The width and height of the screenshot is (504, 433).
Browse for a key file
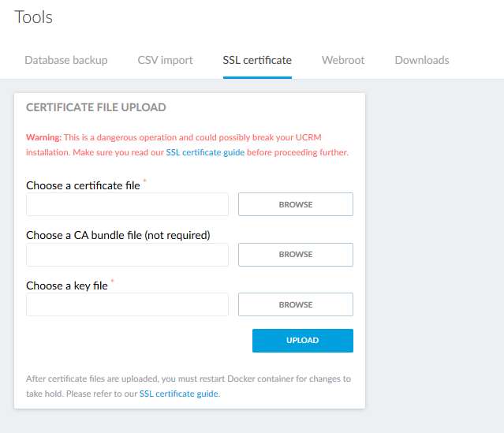tap(296, 304)
